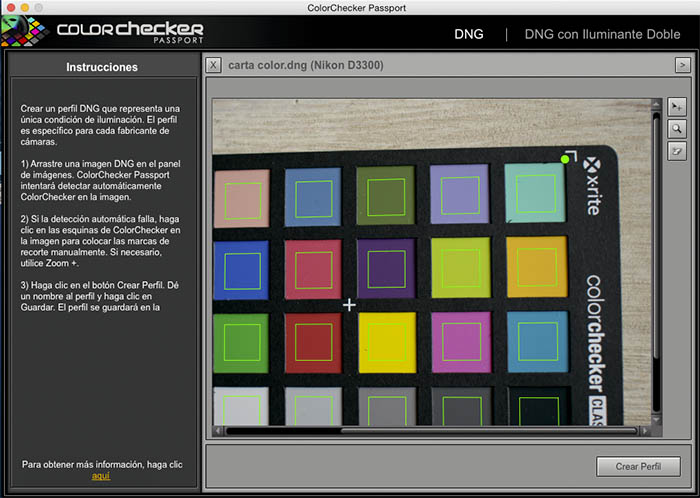Click the scroll right arrow under the image

click(645, 431)
